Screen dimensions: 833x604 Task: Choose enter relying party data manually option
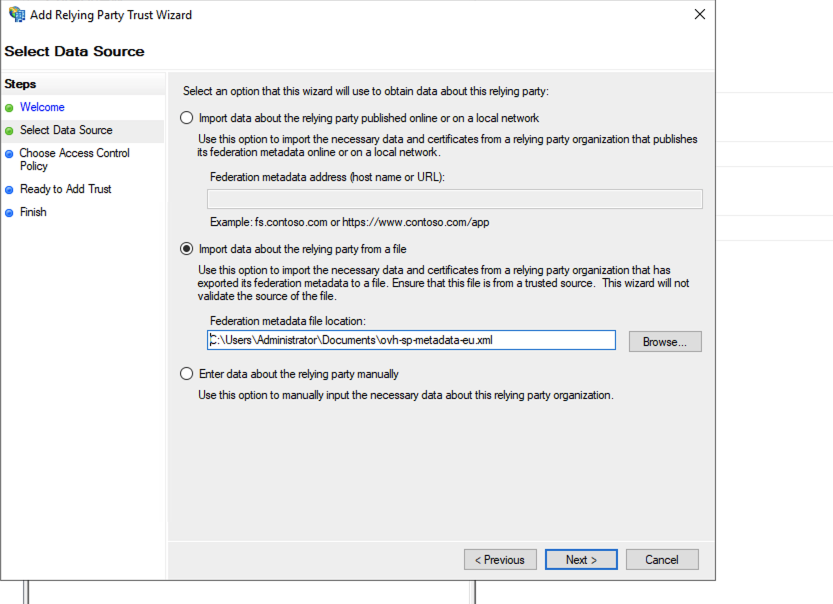[186, 373]
